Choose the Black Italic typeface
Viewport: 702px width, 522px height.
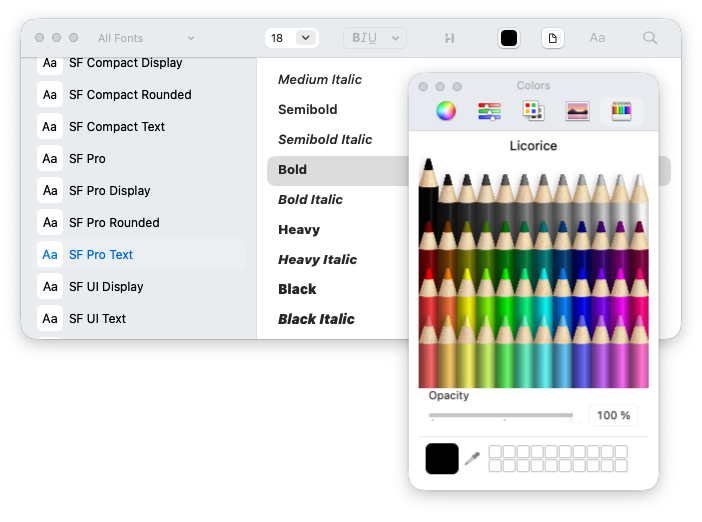(316, 319)
